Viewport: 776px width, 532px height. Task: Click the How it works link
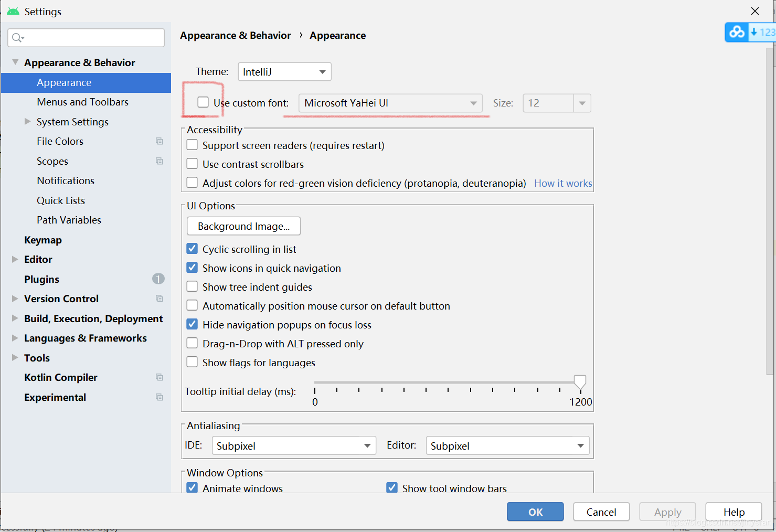coord(563,183)
